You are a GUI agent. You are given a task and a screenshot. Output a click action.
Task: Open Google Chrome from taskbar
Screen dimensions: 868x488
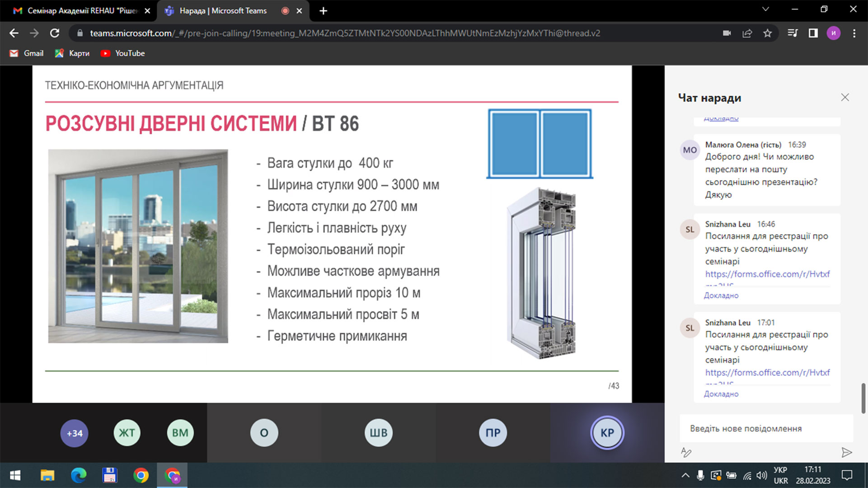[x=141, y=475]
